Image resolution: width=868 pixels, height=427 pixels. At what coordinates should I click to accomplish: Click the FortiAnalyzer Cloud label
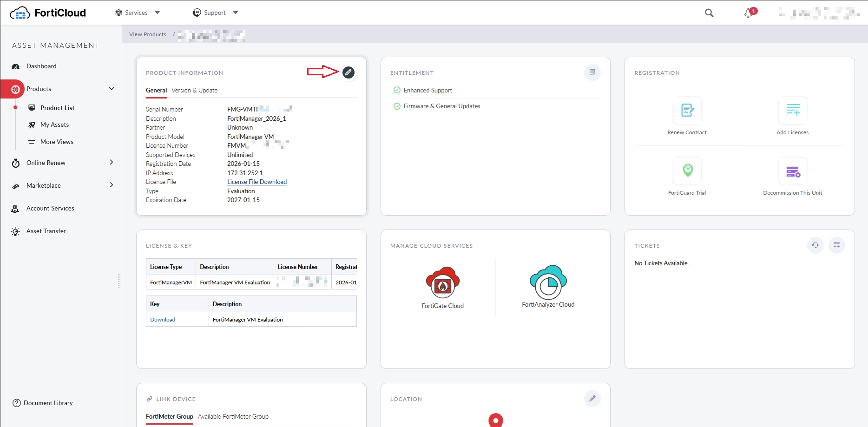coord(548,304)
